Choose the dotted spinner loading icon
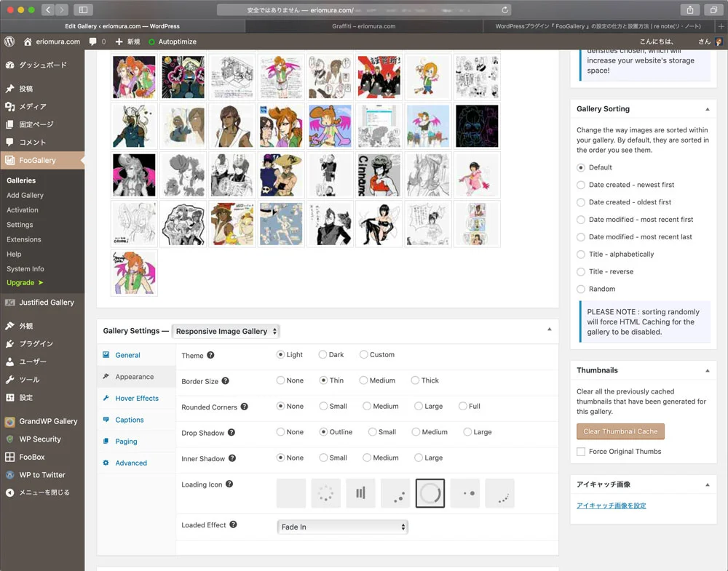Screen dimensions: 728x571 click(325, 493)
